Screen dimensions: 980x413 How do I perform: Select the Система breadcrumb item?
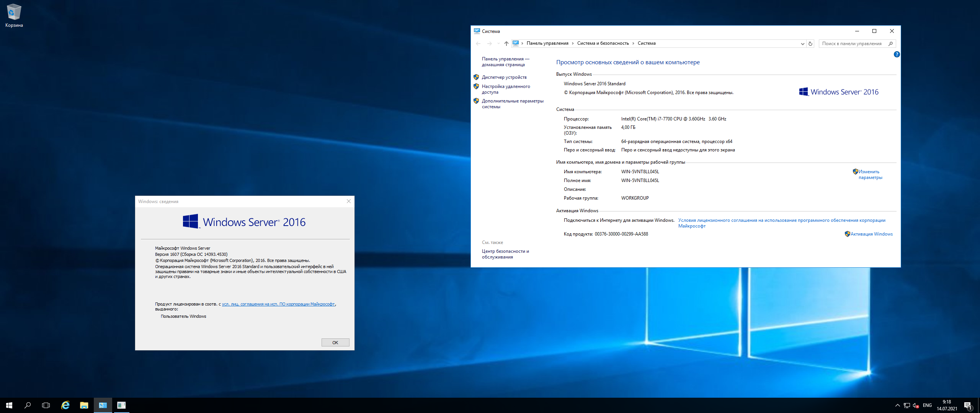[x=647, y=43]
